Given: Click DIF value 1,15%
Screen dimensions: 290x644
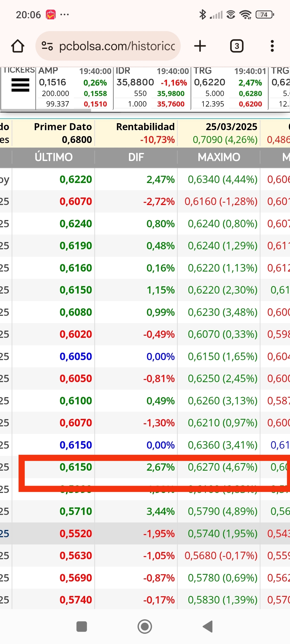Looking at the screenshot, I should 161,290.
